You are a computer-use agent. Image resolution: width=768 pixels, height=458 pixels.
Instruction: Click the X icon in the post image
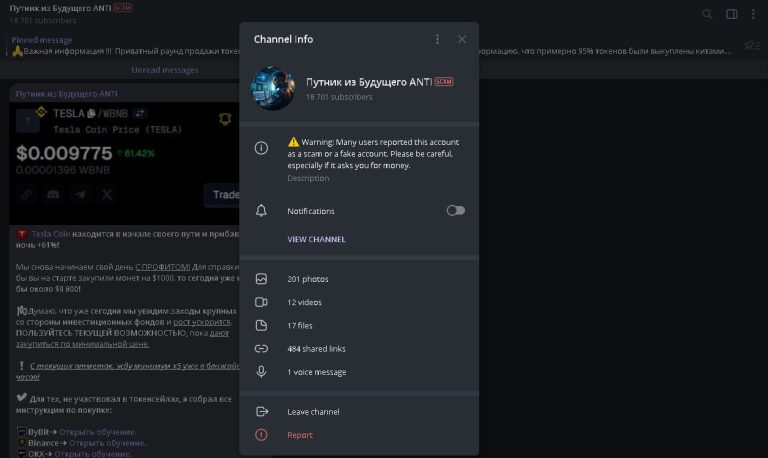coord(107,195)
